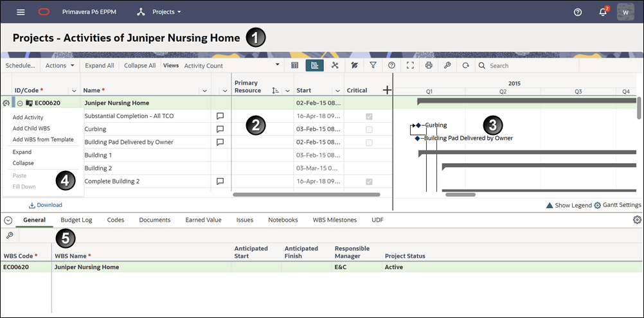
Task: Toggle Critical checkbox for Complete Building 2
Action: [369, 182]
